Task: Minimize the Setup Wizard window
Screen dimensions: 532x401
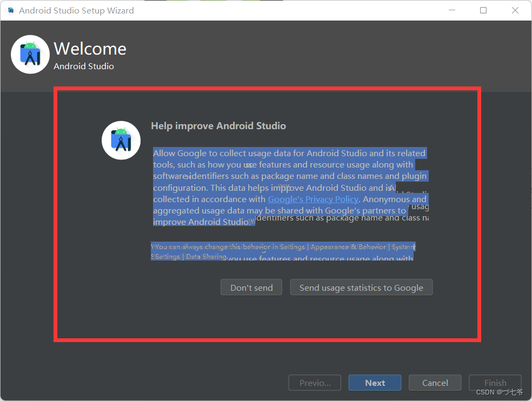Action: (452, 10)
